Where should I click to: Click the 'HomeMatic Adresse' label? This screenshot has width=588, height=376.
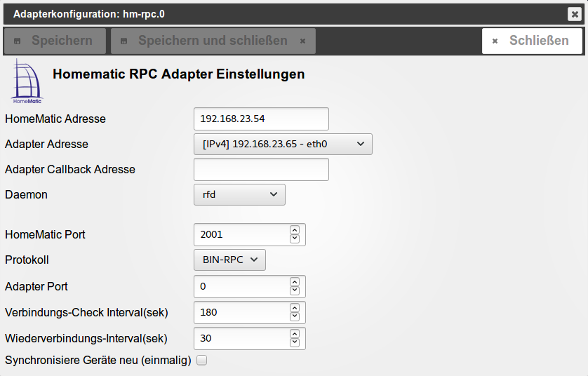[x=55, y=119]
